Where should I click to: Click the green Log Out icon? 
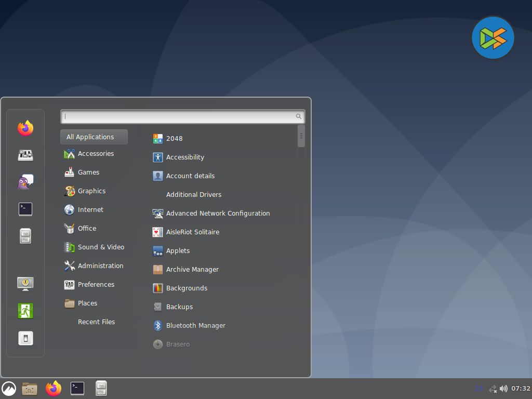[x=25, y=311]
